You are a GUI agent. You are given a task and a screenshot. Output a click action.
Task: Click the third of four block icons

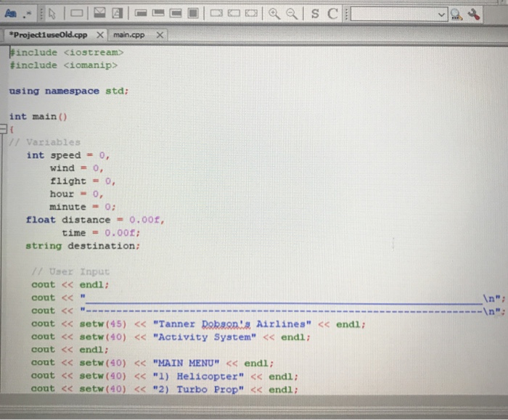pyautogui.click(x=176, y=13)
